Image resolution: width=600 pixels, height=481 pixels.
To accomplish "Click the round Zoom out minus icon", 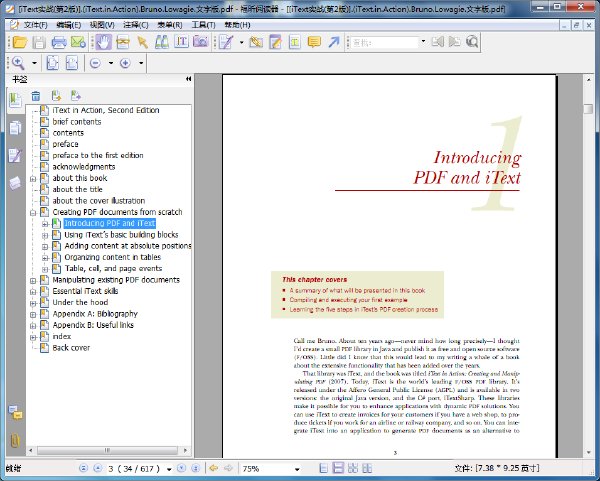I will click(95, 63).
